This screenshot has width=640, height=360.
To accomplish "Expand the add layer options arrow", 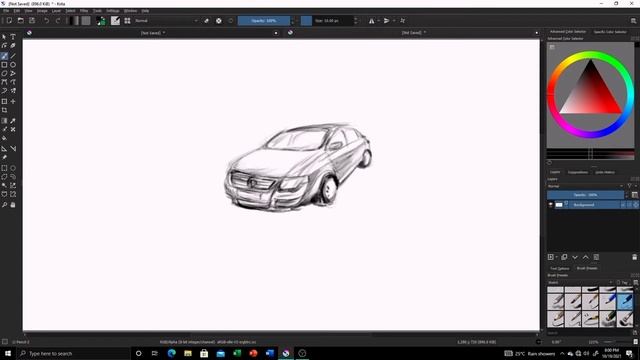I will click(556, 258).
